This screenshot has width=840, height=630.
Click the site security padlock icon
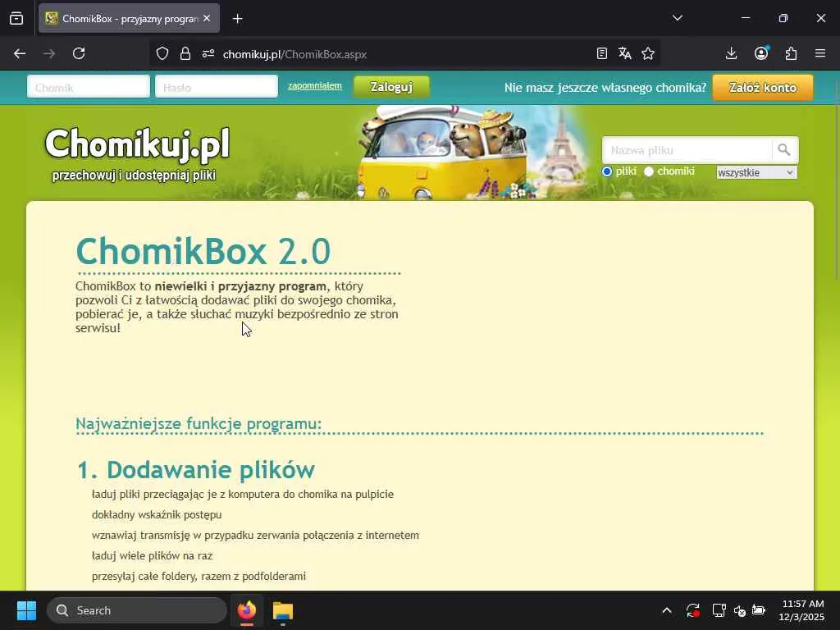click(x=185, y=53)
